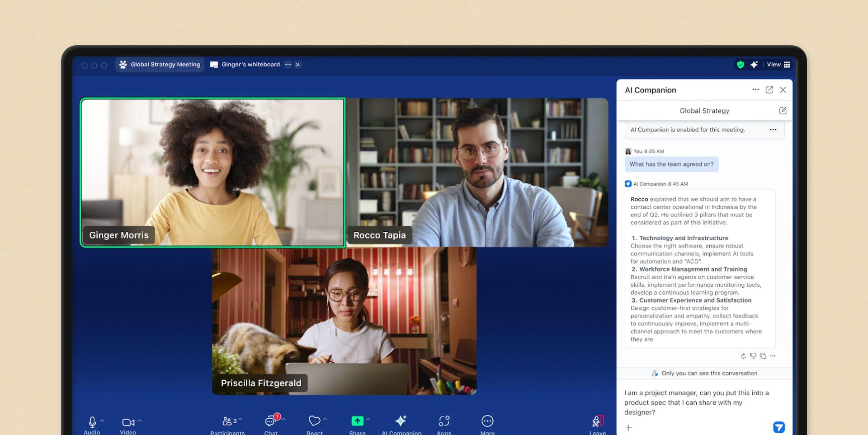Toggle the AI Companion toolbar control
Screen dimensions: 868x435
click(401, 421)
